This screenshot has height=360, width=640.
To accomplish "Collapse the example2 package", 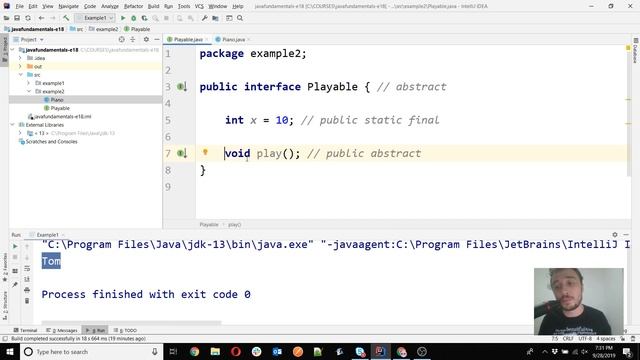I will pyautogui.click(x=29, y=91).
